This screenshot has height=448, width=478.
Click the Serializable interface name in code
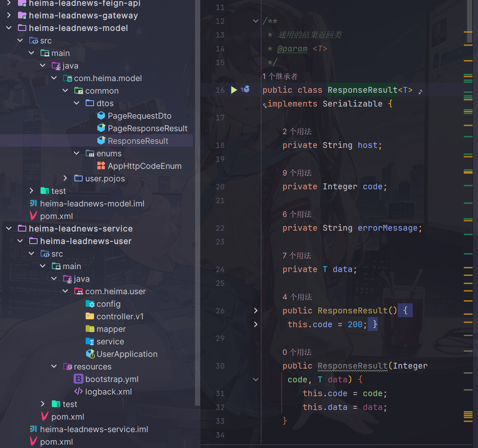tap(352, 104)
